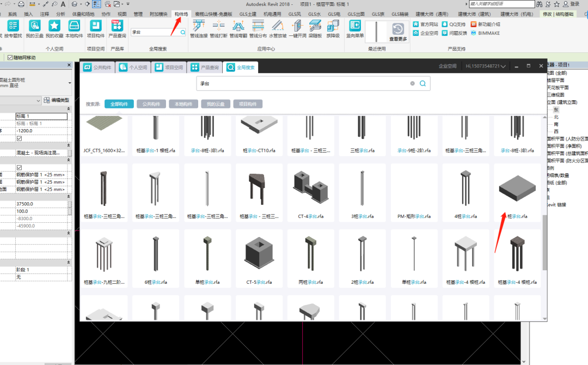Open the 修改 | 结构基础 tab

(x=558, y=14)
